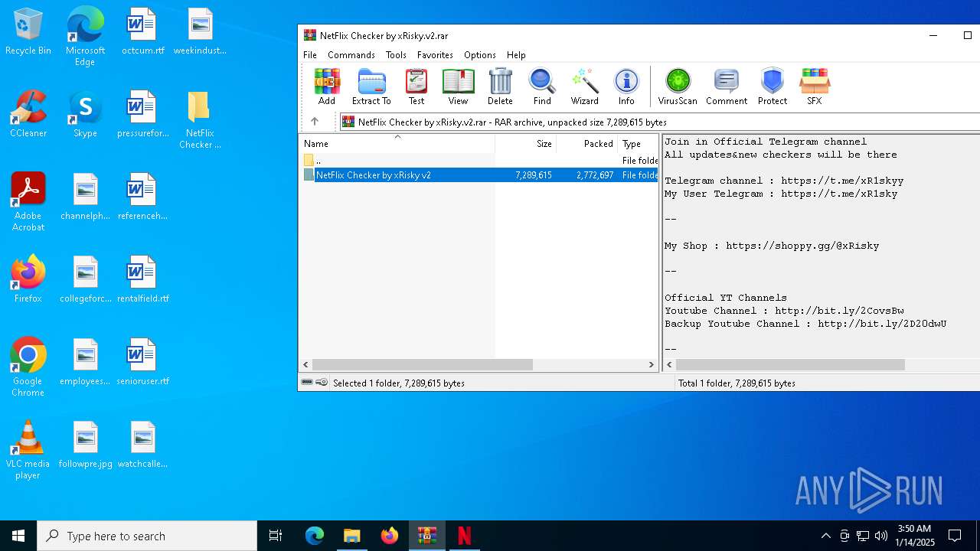Viewport: 980px width, 551px height.
Task: Open the File menu
Action: click(310, 55)
